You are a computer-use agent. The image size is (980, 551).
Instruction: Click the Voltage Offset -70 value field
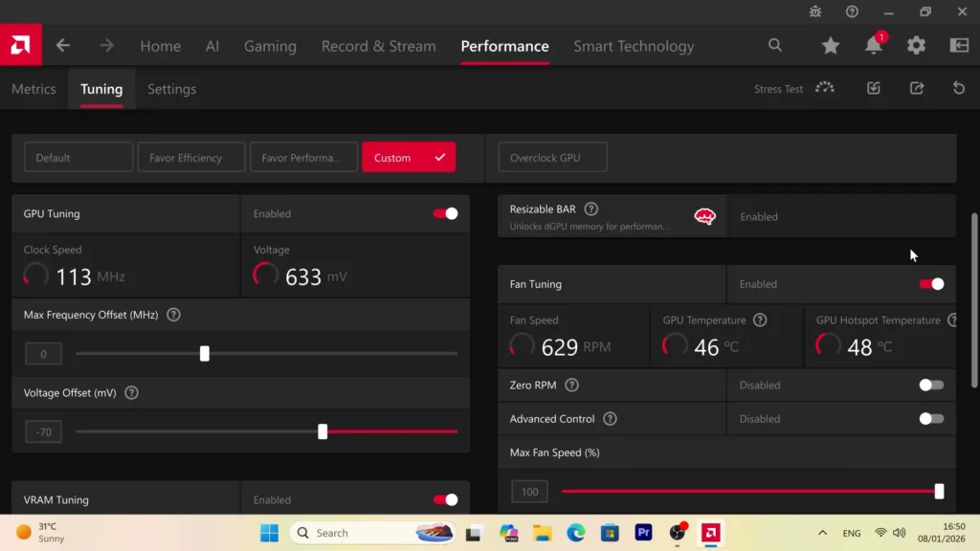click(x=43, y=431)
